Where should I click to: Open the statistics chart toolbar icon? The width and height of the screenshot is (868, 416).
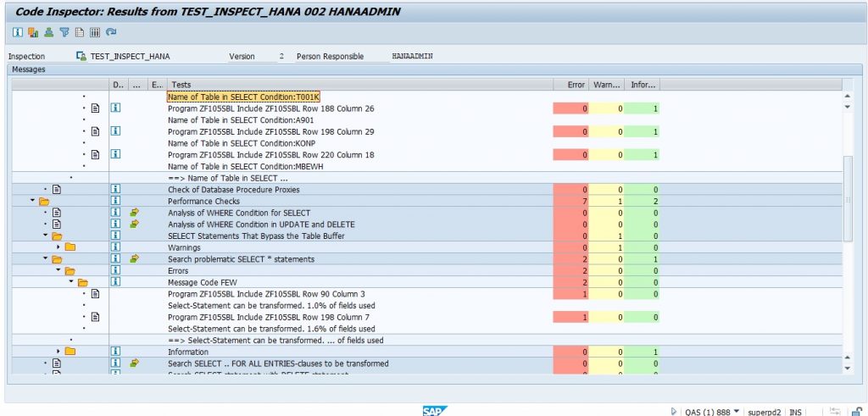click(33, 33)
